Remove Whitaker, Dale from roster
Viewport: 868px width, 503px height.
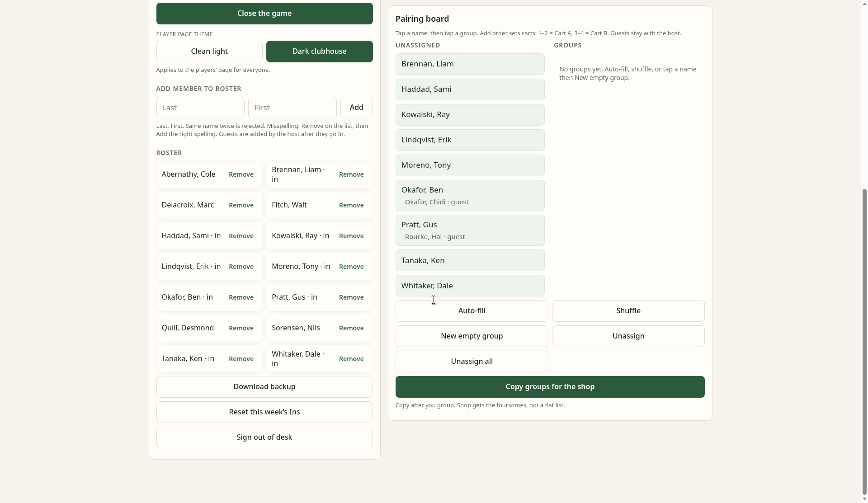tap(351, 359)
